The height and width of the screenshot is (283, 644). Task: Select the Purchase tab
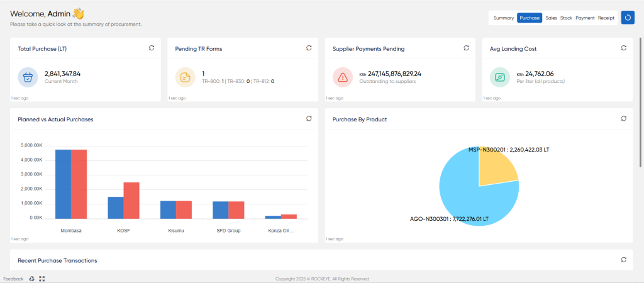(x=530, y=18)
